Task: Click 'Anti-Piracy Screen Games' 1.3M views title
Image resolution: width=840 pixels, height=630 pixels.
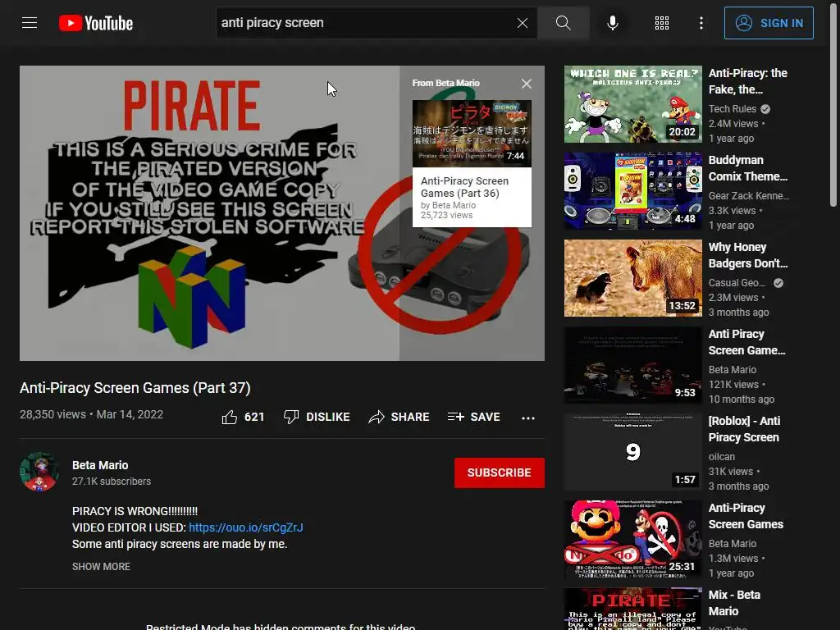Action: point(746,516)
